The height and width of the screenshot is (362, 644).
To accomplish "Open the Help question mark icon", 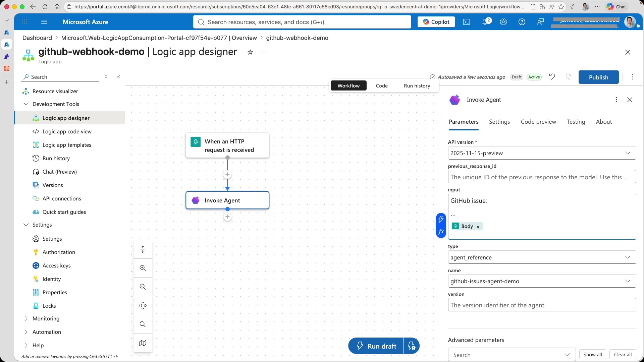I will point(522,22).
